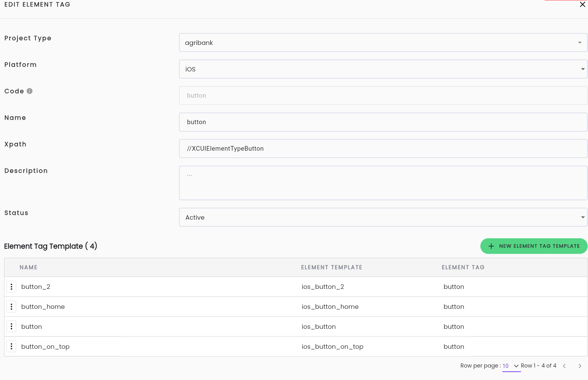The height and width of the screenshot is (380, 588).
Task: Click the Name column header
Action: [x=28, y=267]
